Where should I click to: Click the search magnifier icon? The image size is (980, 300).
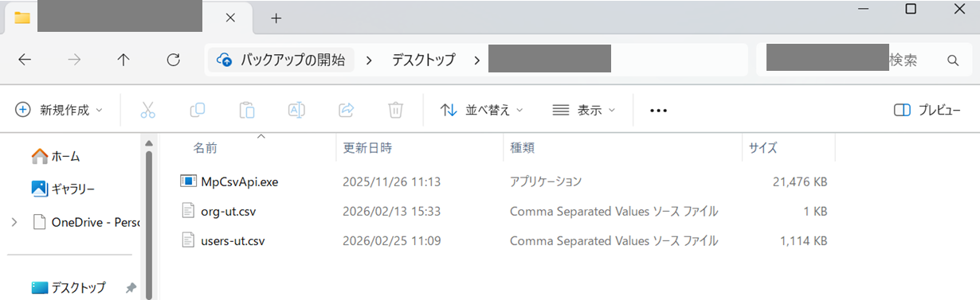pyautogui.click(x=952, y=60)
